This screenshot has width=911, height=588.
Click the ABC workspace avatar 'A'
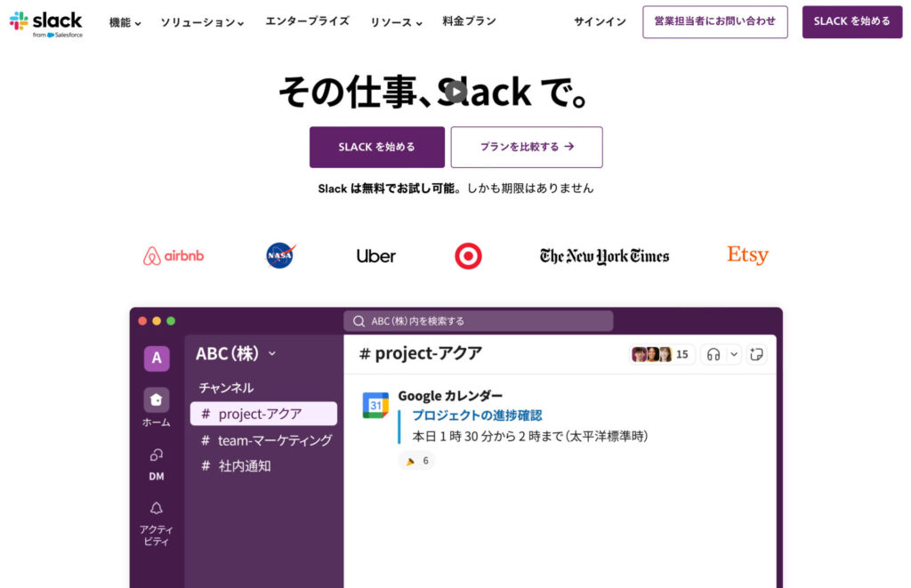coord(157,358)
